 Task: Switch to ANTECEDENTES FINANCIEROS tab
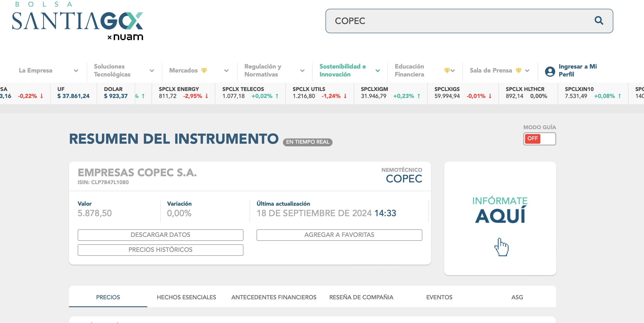(x=274, y=297)
